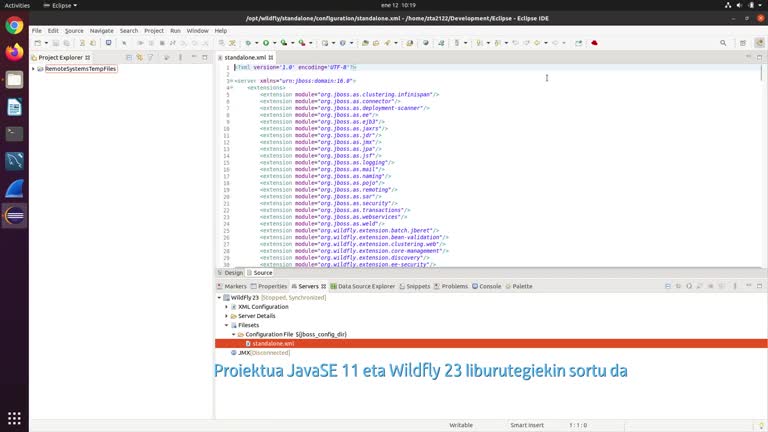The width and height of the screenshot is (768, 432).
Task: Click the Activities button
Action: click(17, 5)
